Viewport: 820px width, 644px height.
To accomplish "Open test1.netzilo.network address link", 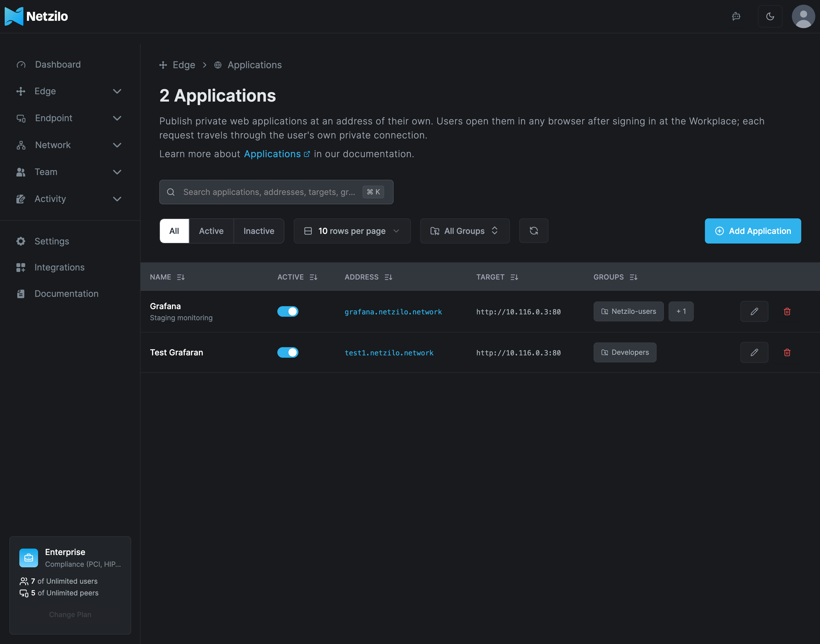I will 389,353.
